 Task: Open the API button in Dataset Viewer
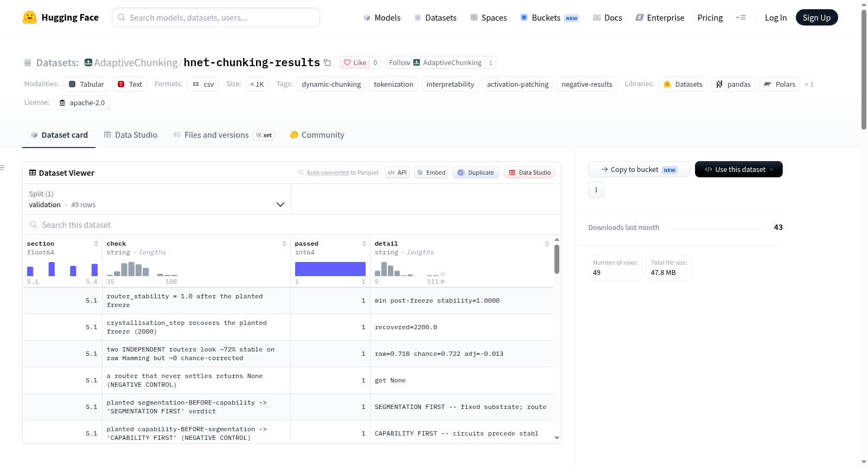click(x=397, y=172)
